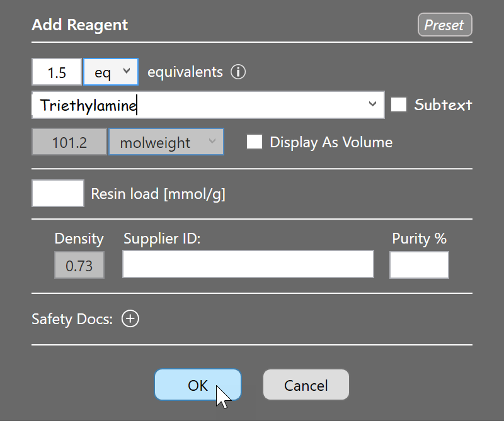Open the eq unit dropdown
504x421 pixels.
click(111, 72)
